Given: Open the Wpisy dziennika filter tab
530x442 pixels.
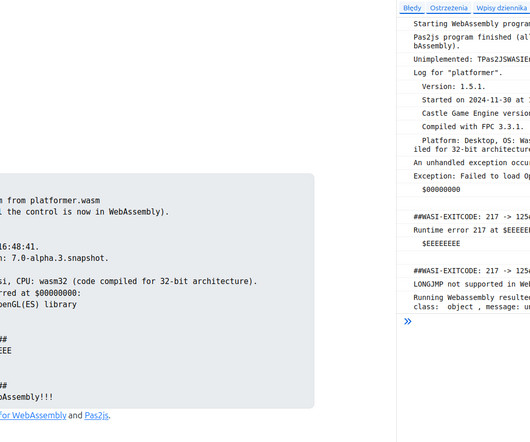Looking at the screenshot, I should [x=502, y=8].
